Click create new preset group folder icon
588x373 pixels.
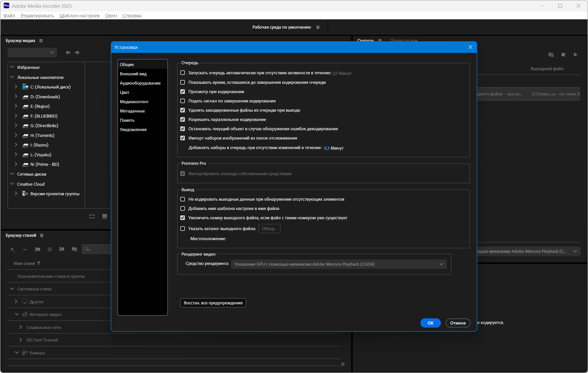pos(37,249)
